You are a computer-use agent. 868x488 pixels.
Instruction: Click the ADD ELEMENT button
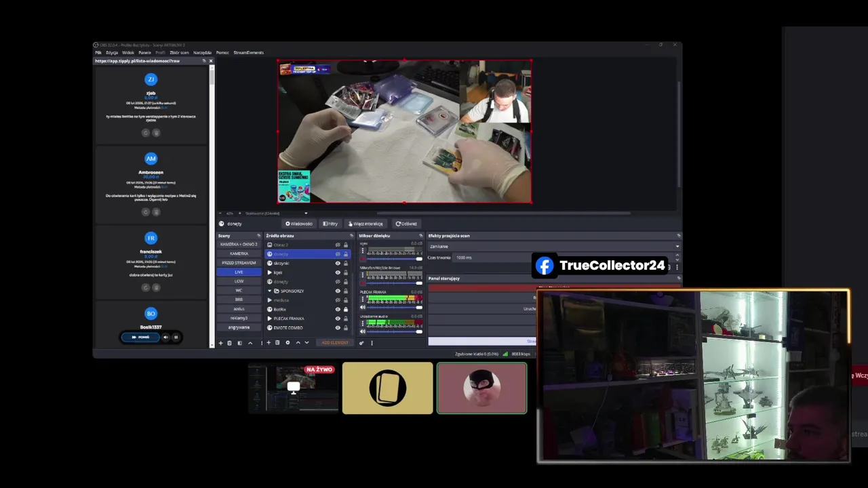click(x=334, y=343)
